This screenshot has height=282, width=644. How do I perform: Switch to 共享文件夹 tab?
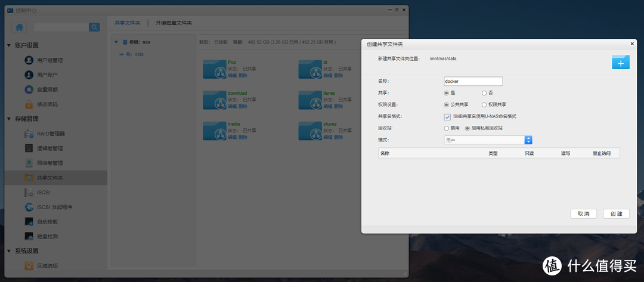127,23
